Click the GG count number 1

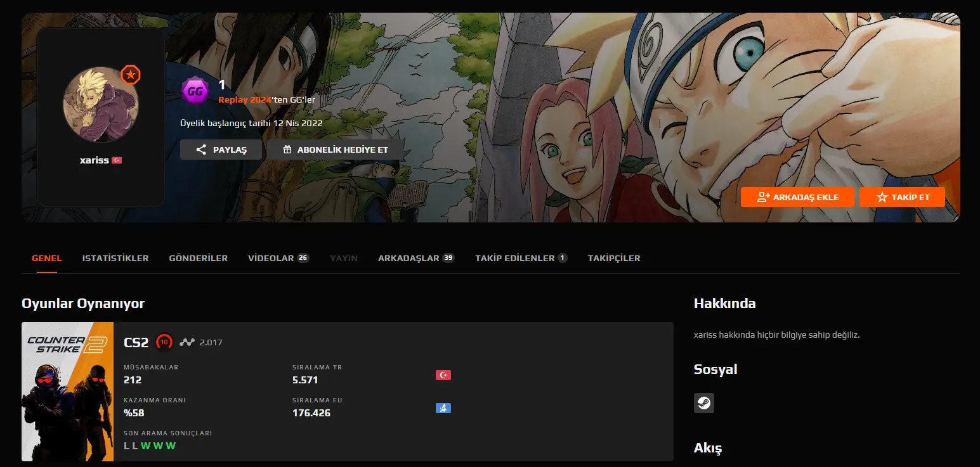[222, 84]
